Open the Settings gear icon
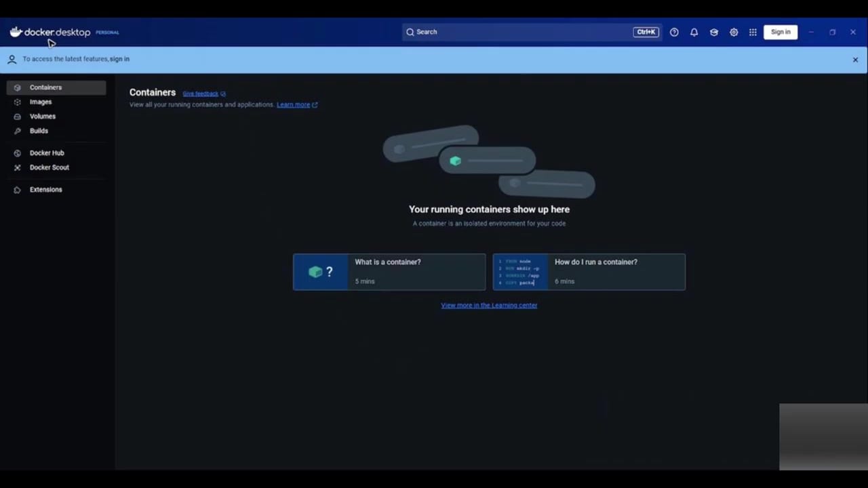Image resolution: width=868 pixels, height=488 pixels. pos(734,32)
